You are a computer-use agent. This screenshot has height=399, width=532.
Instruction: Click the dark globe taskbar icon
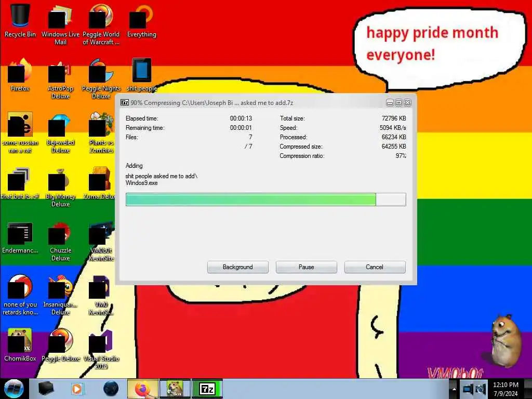[x=111, y=389]
